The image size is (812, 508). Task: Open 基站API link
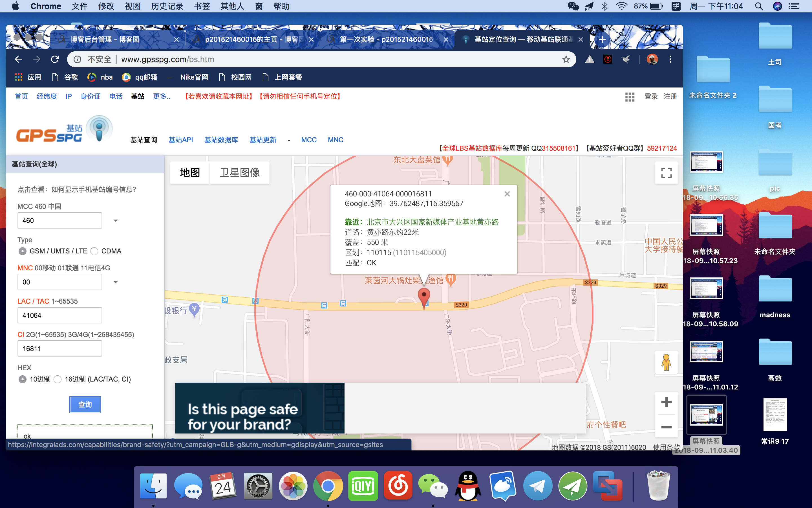click(180, 140)
